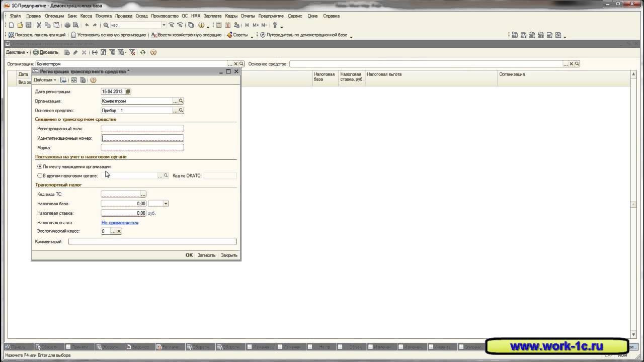Open the Файл menu
Viewport: 644px width, 362px height.
pyautogui.click(x=15, y=16)
